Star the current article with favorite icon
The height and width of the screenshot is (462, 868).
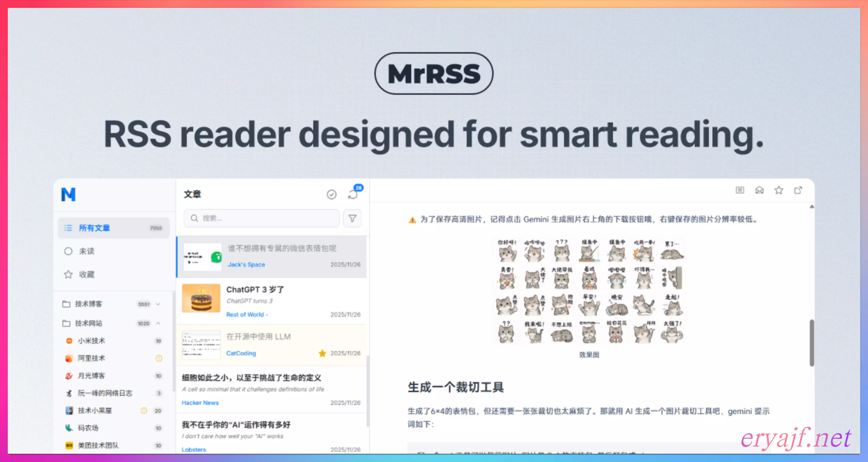pos(779,190)
